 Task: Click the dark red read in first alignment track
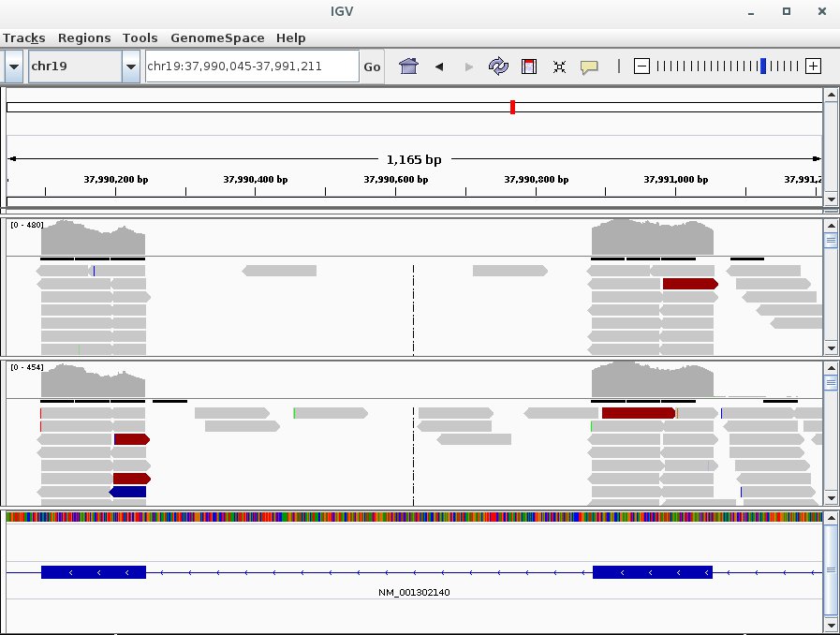(689, 284)
